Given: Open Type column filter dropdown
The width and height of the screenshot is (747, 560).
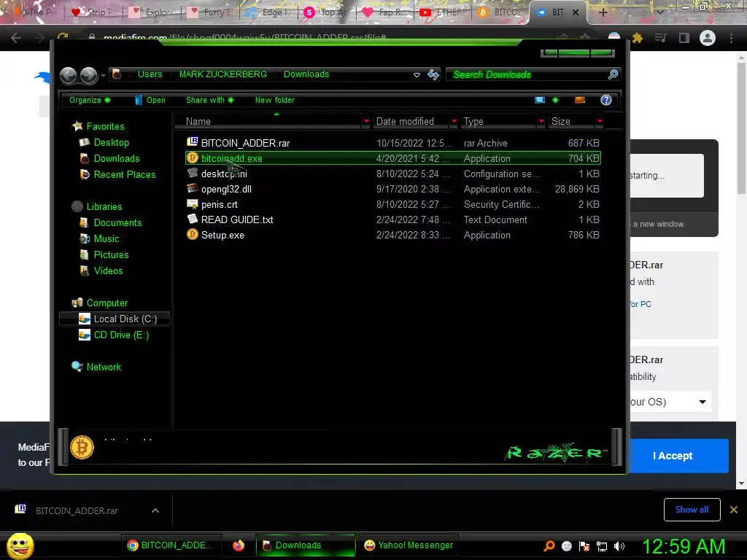Looking at the screenshot, I should tap(541, 122).
